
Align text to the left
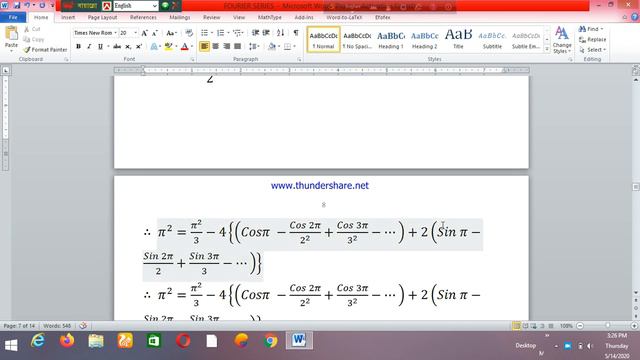[204, 47]
